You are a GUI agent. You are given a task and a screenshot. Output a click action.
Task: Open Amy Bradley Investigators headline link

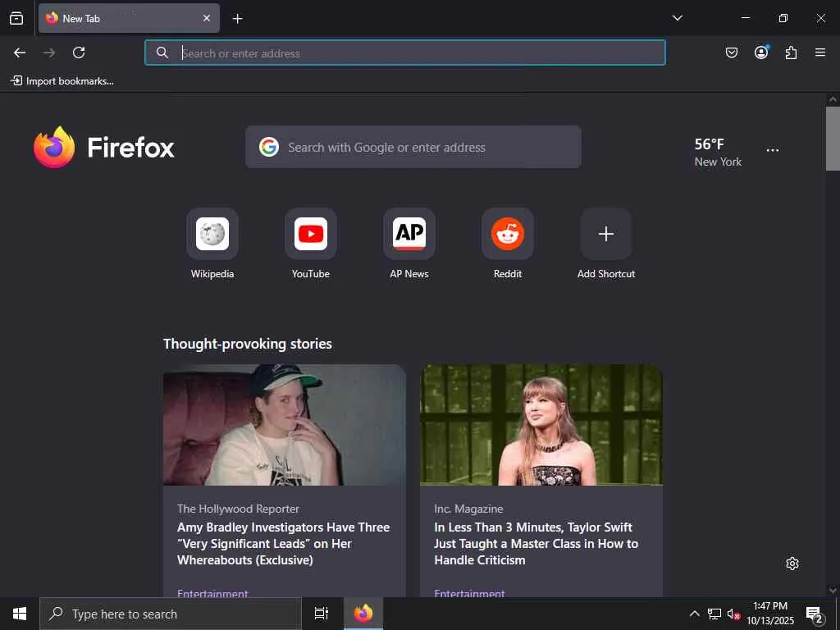(x=283, y=543)
